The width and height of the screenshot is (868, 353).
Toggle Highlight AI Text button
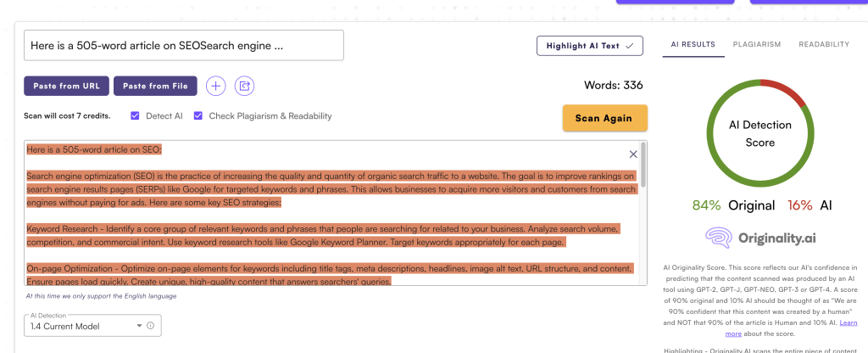590,46
